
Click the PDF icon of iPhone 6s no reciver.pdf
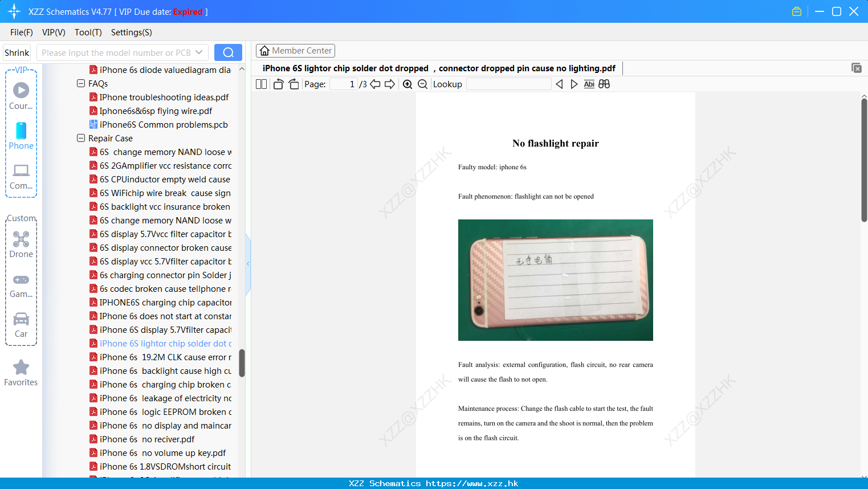[93, 439]
